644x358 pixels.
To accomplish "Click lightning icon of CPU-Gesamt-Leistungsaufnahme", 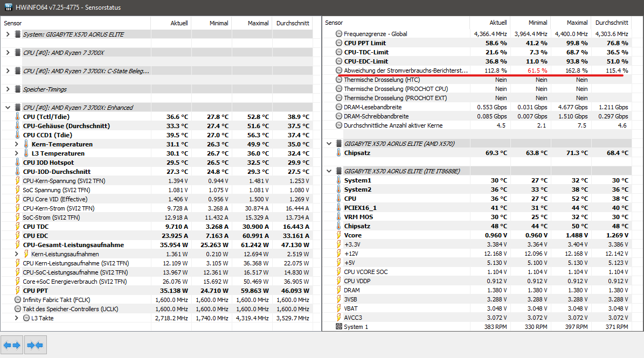I will coord(18,245).
